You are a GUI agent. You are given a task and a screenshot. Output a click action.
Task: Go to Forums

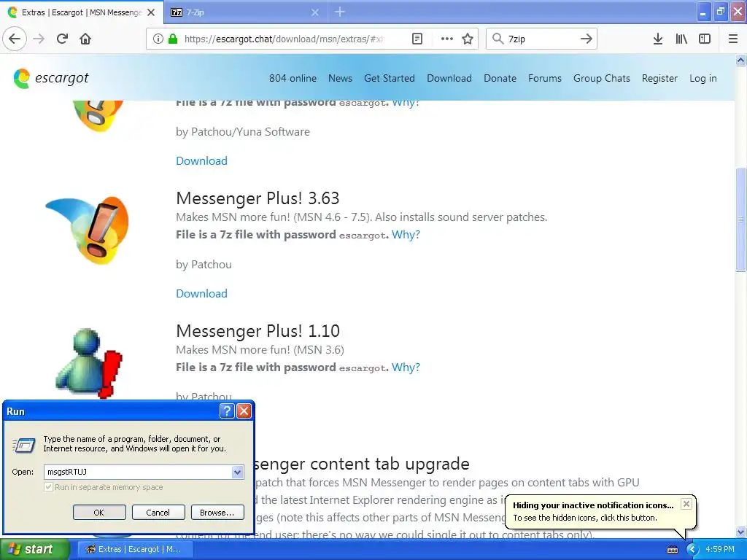pos(544,78)
